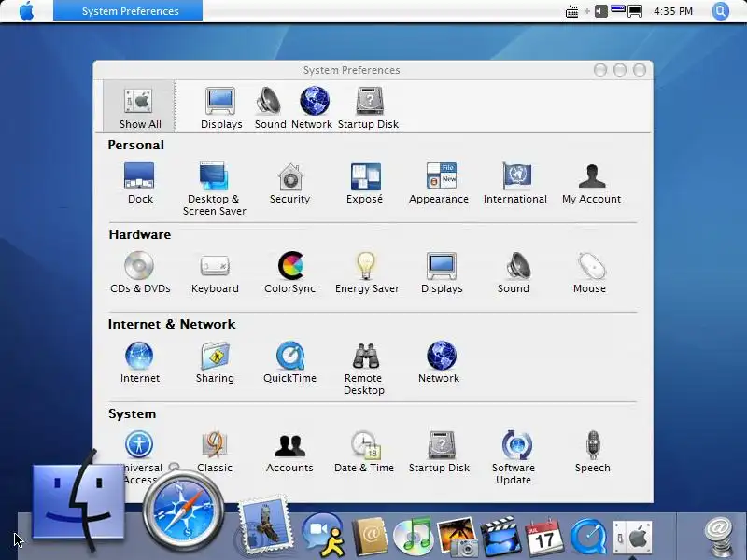Open Network in Internet & Network section
Viewport: 747px width, 560px height.
(440, 362)
